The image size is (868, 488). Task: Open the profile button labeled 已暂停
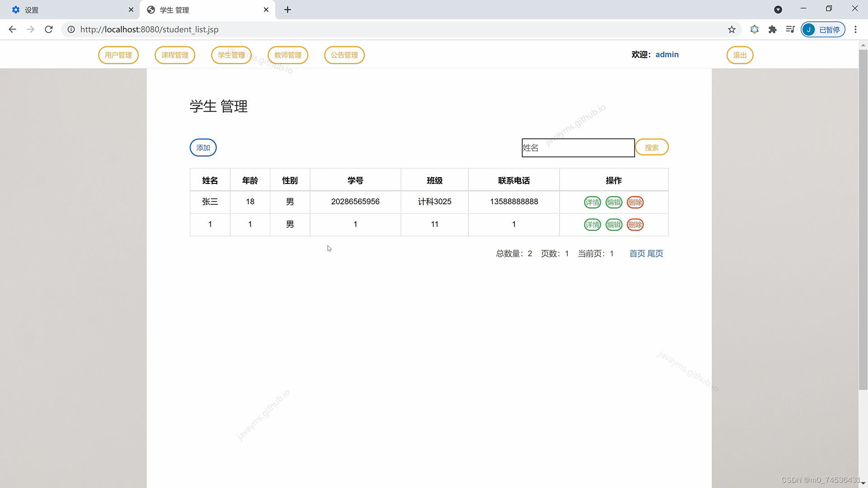pyautogui.click(x=823, y=29)
